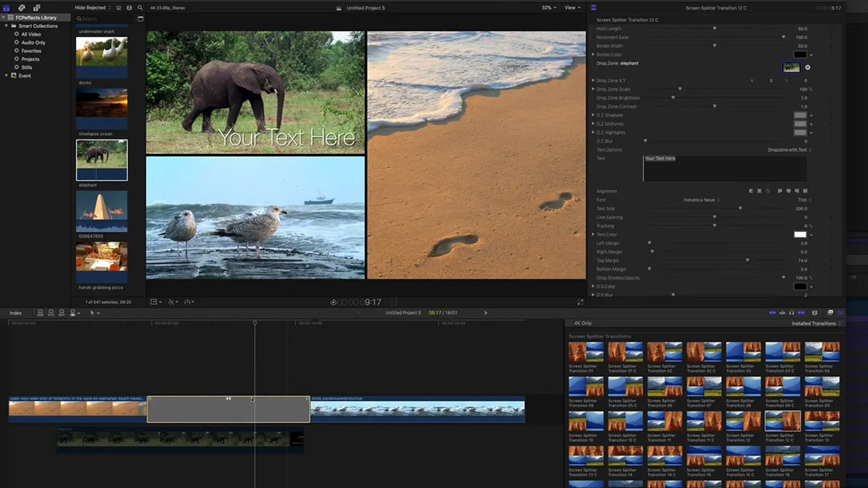This screenshot has height=488, width=868.
Task: Choose Screen Splitter Transition 01 thumbnail
Action: click(x=586, y=352)
